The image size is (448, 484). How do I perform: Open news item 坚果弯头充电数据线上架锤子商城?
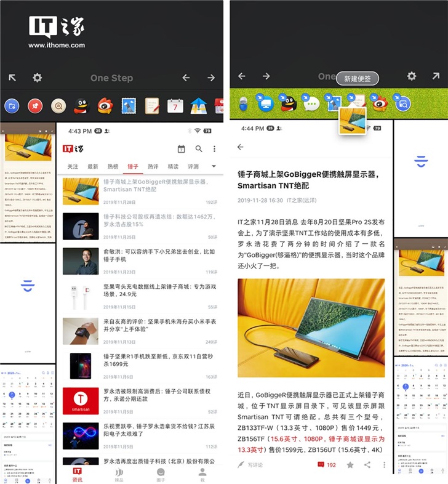click(140, 296)
